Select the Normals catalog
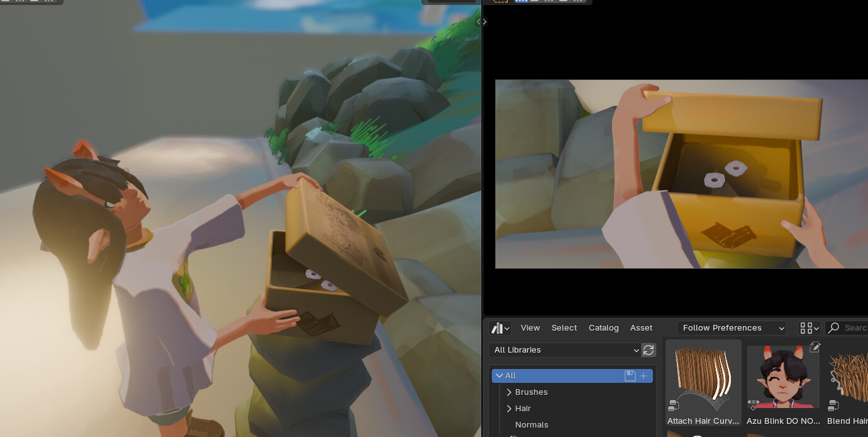The width and height of the screenshot is (868, 437). tap(531, 425)
